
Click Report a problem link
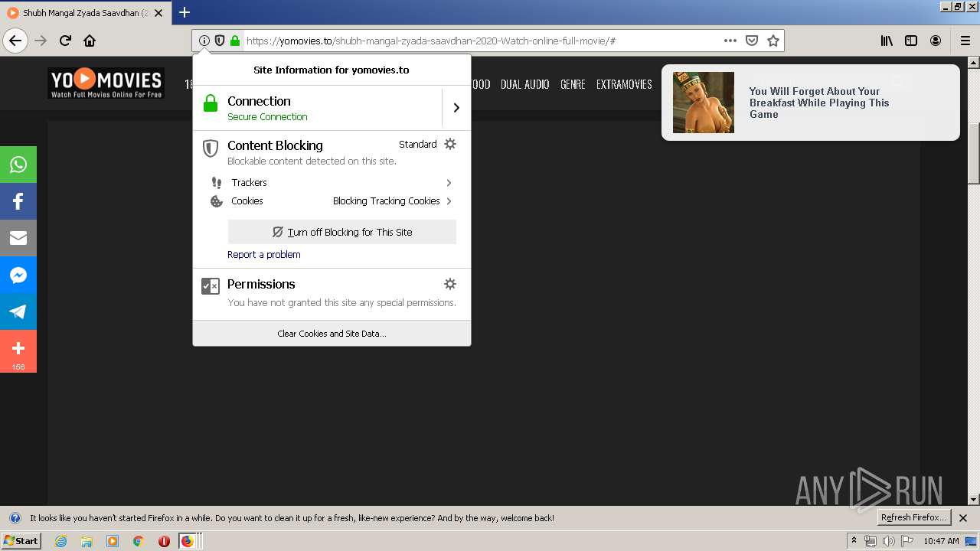pyautogui.click(x=264, y=255)
